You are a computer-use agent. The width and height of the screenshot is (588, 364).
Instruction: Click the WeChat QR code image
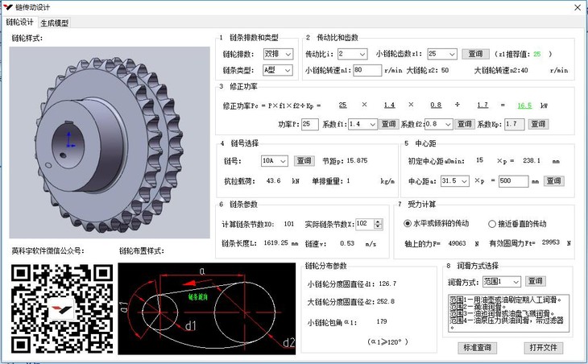point(62,308)
